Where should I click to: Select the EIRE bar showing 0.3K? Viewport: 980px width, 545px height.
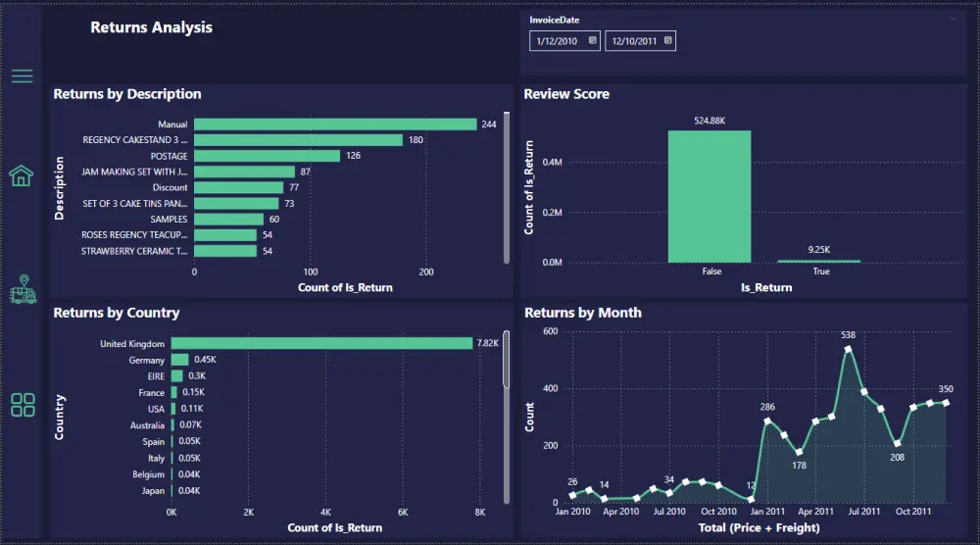[x=176, y=375]
